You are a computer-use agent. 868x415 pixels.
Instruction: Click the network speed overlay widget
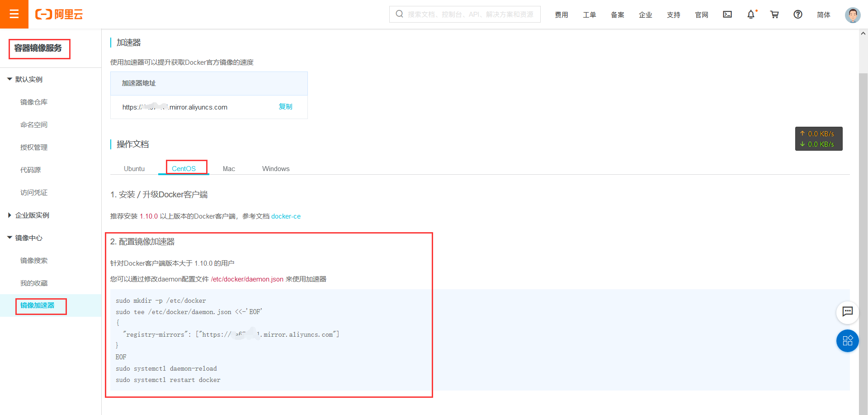819,139
